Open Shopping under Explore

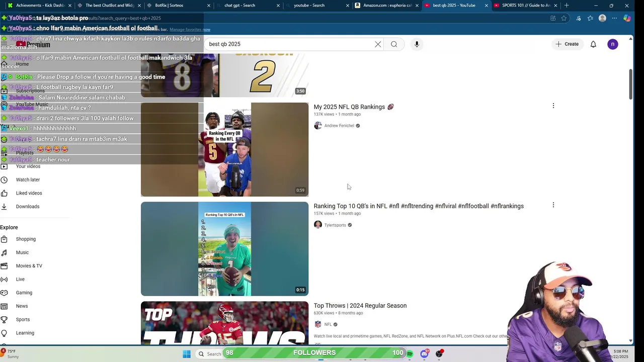[x=26, y=239]
